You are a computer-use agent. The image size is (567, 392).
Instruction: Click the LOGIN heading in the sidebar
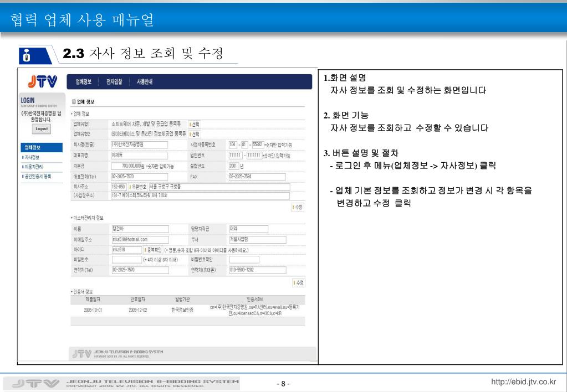tap(28, 100)
